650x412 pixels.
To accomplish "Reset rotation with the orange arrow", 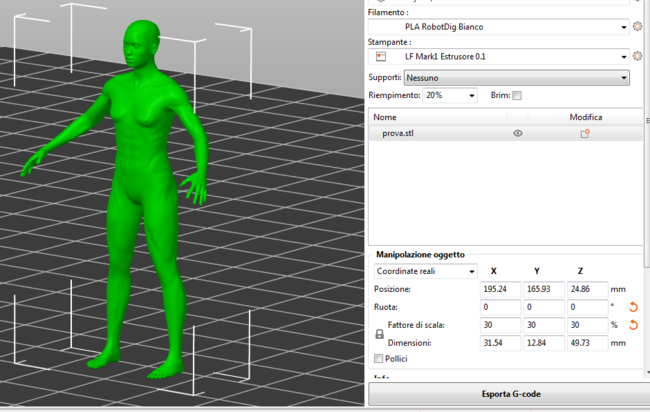I will coord(632,307).
